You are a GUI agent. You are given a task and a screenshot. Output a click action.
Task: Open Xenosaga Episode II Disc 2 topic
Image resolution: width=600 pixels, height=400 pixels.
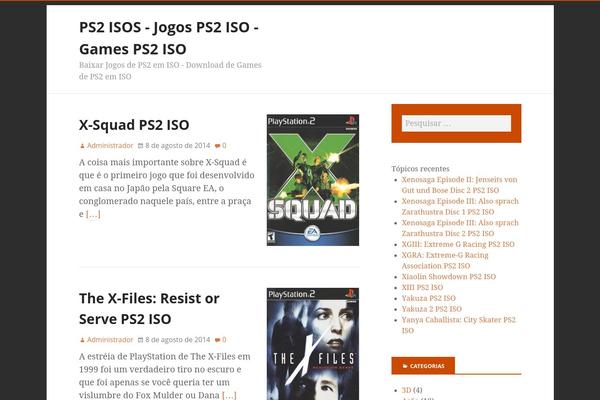click(459, 185)
